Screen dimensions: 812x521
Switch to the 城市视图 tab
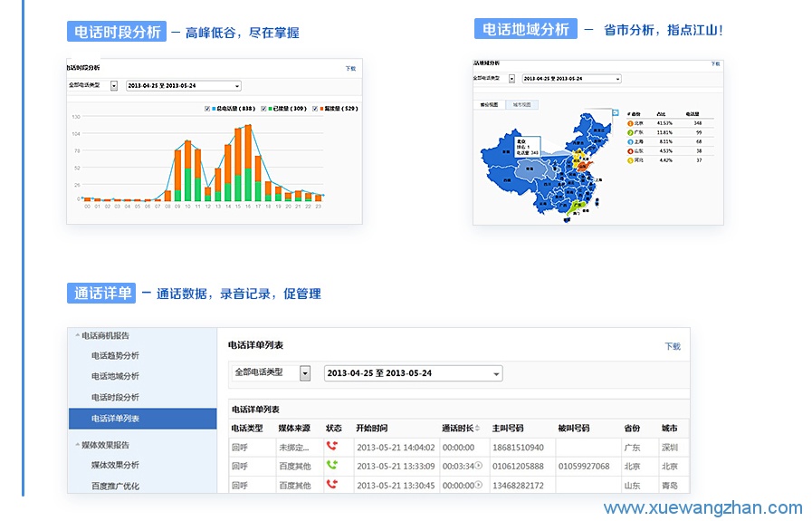[523, 105]
